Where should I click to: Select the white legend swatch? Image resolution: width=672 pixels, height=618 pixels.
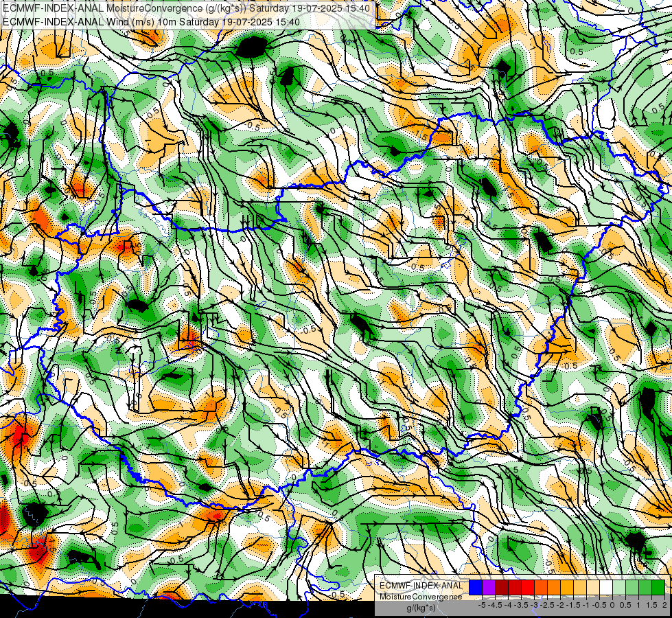pyautogui.click(x=606, y=587)
